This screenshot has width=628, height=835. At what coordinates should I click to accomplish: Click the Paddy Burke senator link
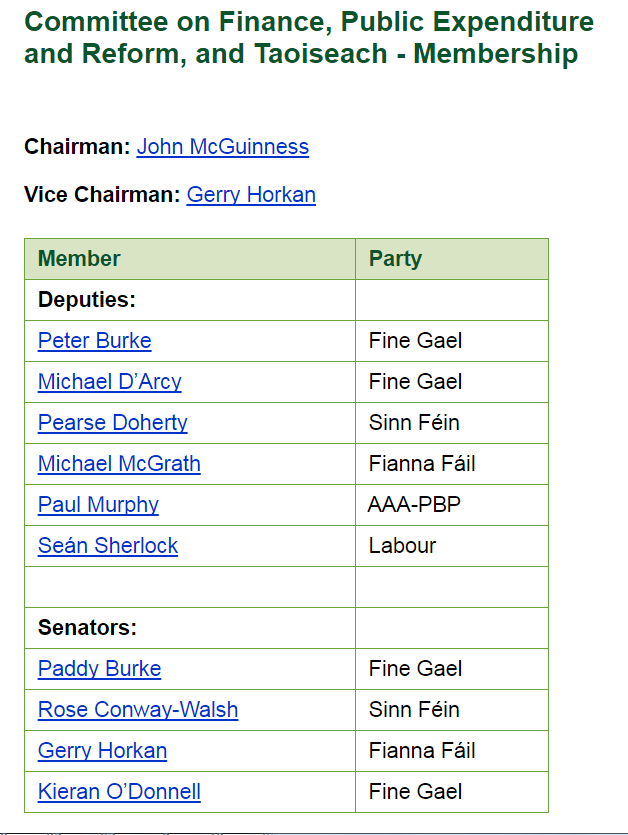[x=99, y=669]
